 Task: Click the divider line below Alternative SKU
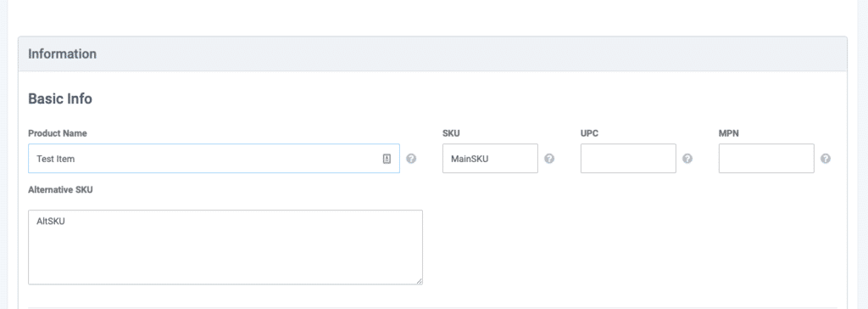tap(432, 307)
